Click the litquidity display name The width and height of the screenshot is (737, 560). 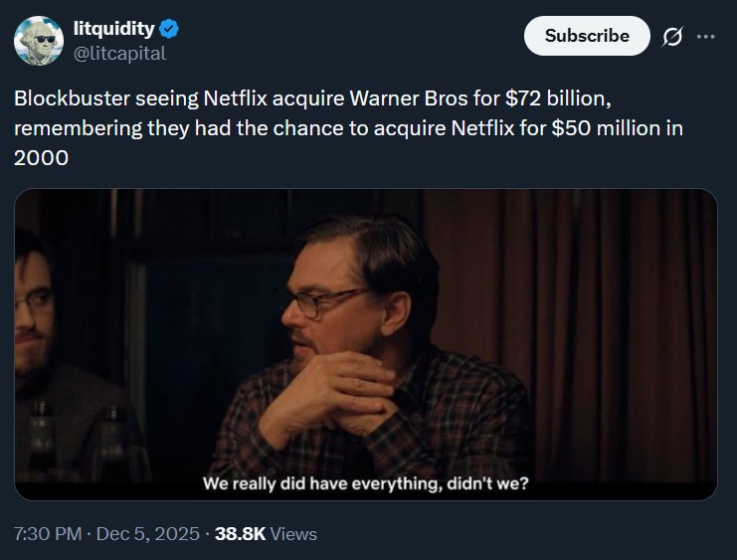114,29
